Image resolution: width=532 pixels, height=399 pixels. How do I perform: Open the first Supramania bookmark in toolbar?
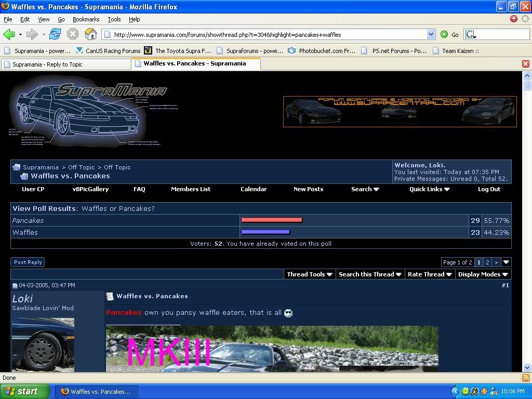(x=37, y=51)
